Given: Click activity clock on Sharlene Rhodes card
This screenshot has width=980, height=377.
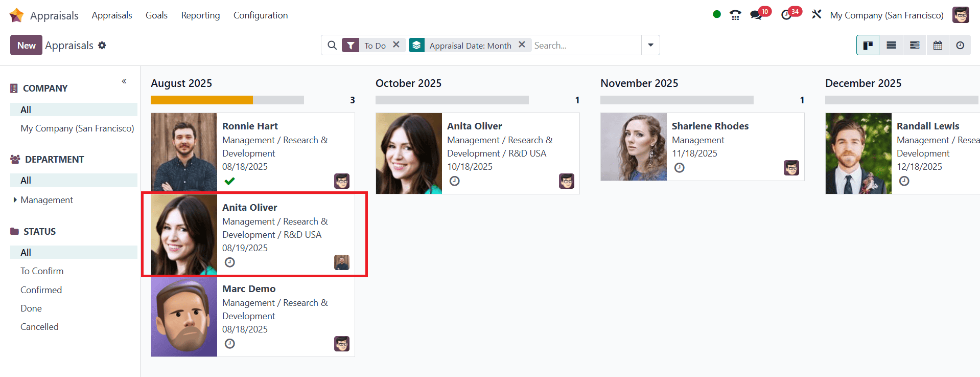Looking at the screenshot, I should click(x=680, y=168).
